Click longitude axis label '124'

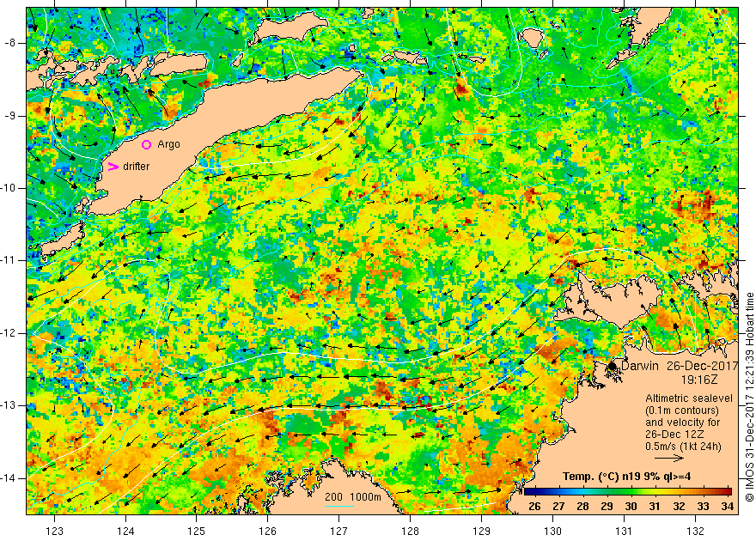(125, 531)
